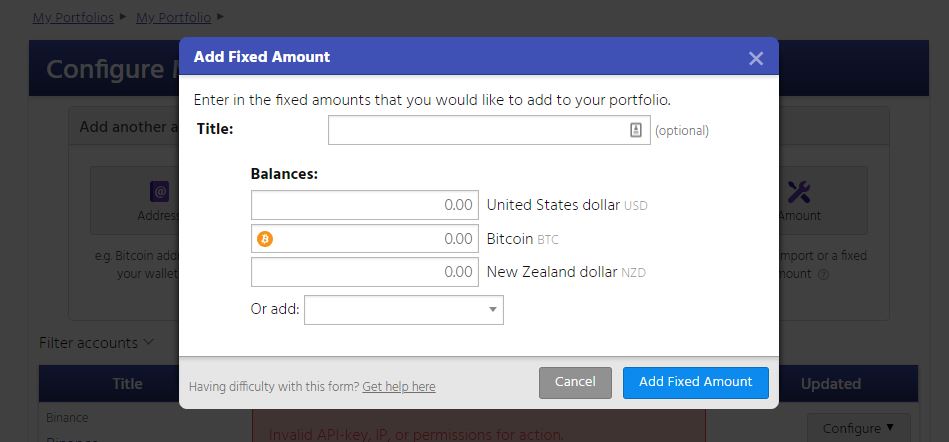Screen dimensions: 949x442
Task: Open the Configure dropdown for Binance
Action: (858, 428)
